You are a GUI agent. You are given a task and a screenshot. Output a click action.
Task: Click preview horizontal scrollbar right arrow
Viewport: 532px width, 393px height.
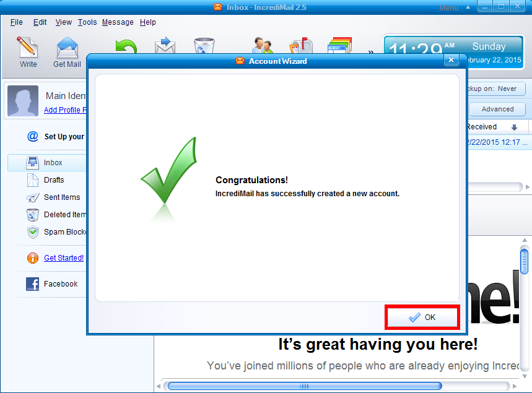(x=515, y=386)
